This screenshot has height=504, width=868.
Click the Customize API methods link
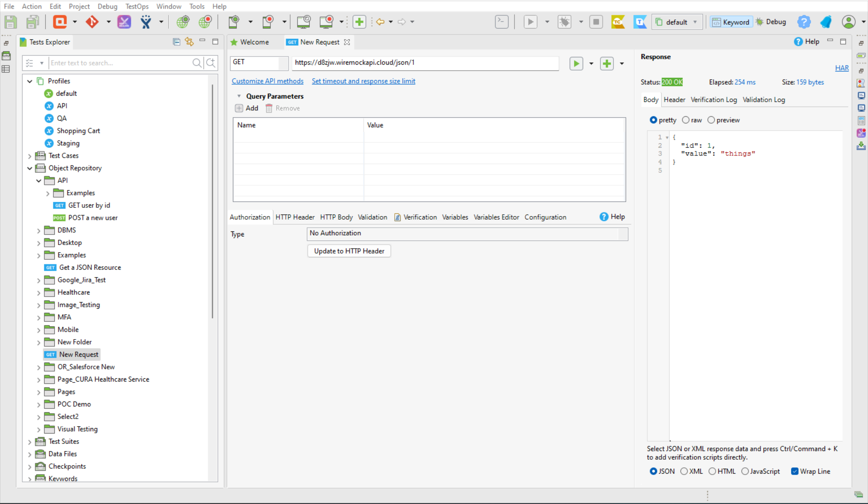click(268, 81)
